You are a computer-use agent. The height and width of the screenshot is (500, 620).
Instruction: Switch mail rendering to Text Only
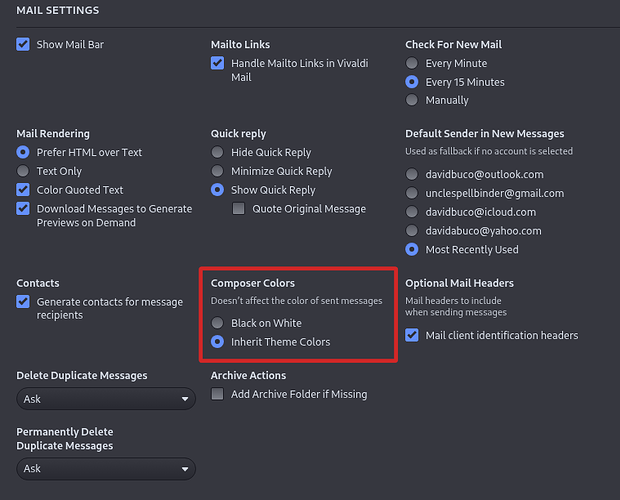pyautogui.click(x=23, y=171)
